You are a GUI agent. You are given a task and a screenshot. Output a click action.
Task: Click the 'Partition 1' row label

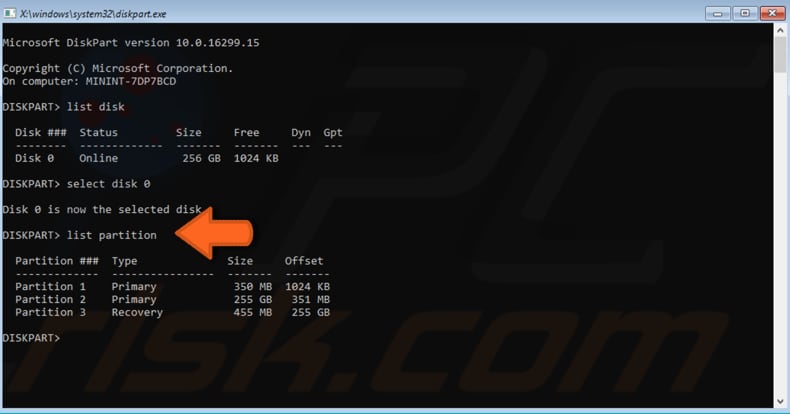click(50, 287)
